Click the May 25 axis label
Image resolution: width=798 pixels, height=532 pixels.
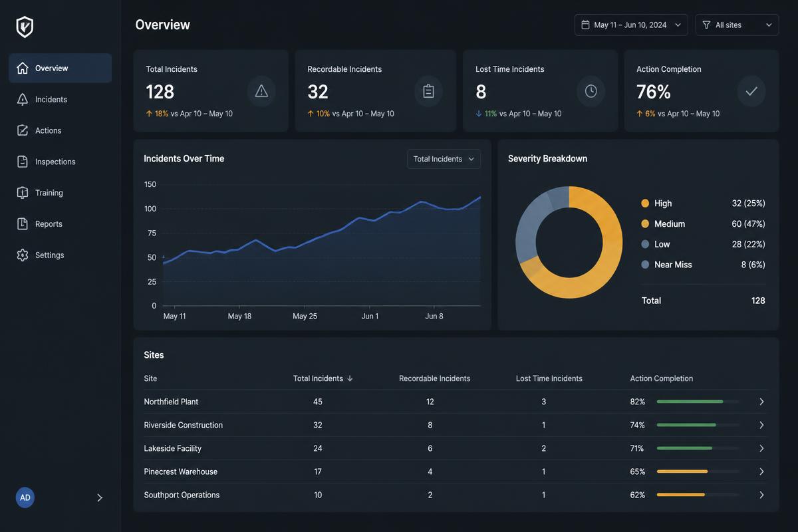point(305,316)
